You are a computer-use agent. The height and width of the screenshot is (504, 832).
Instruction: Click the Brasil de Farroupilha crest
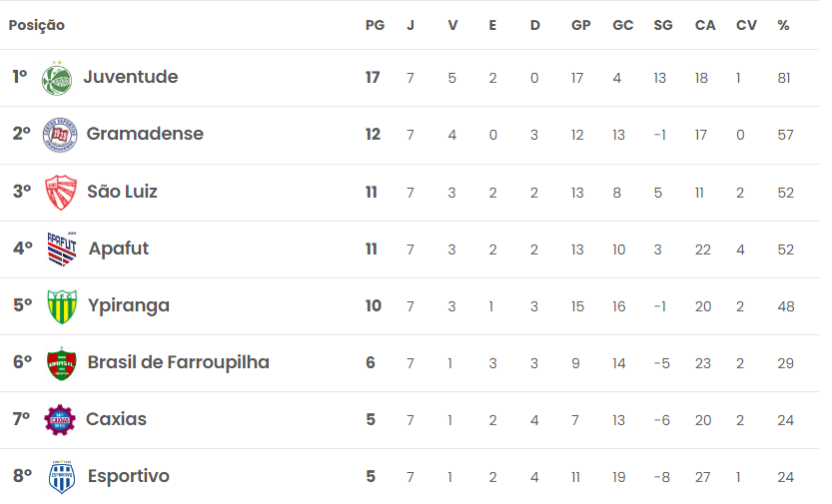pyautogui.click(x=61, y=363)
